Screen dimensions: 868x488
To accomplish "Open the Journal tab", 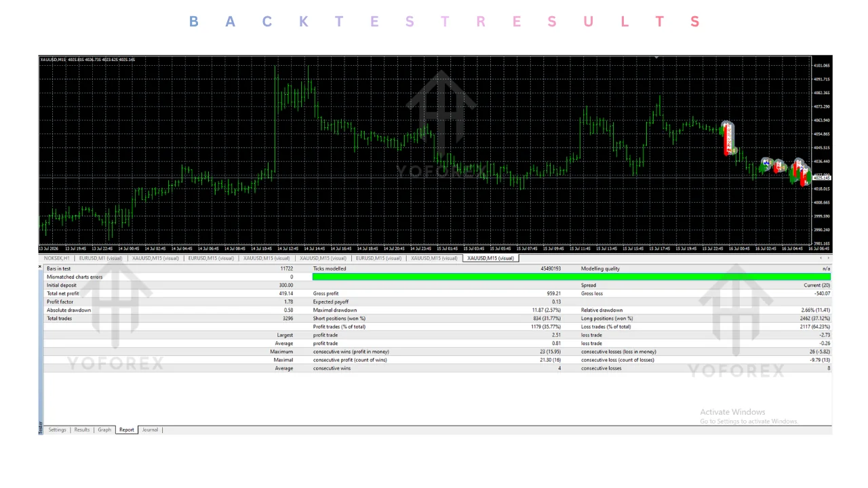I will tap(150, 430).
